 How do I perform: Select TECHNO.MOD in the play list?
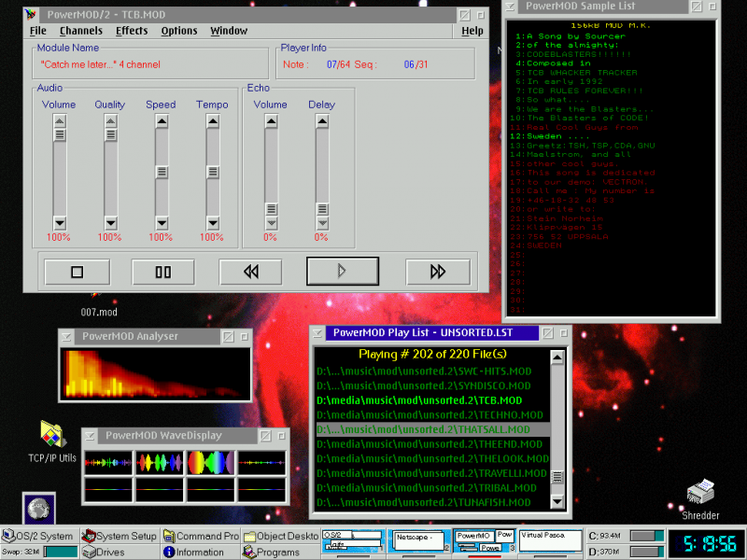[x=432, y=414]
